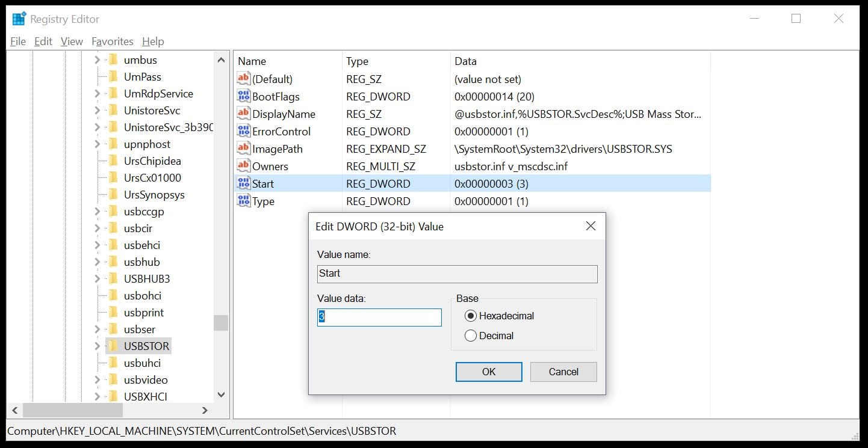
Task: Close the Edit DWORD dialog with X
Action: [591, 226]
